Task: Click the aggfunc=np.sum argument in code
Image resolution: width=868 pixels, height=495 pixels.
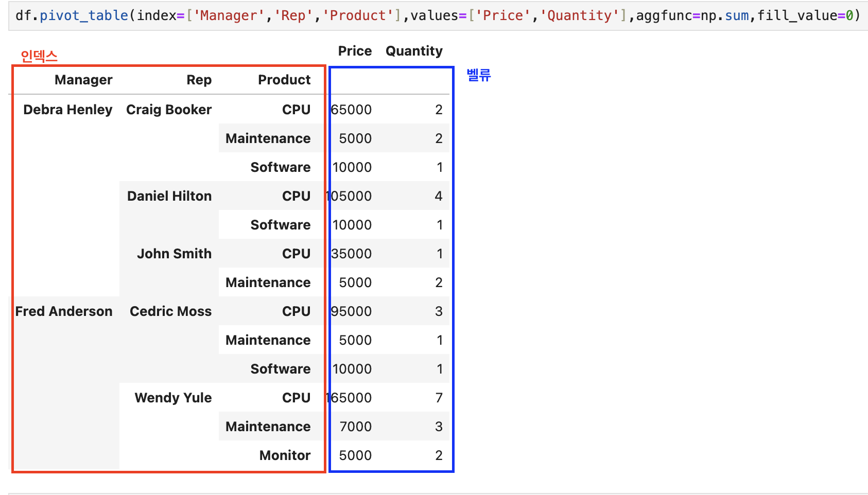Action: 692,15
